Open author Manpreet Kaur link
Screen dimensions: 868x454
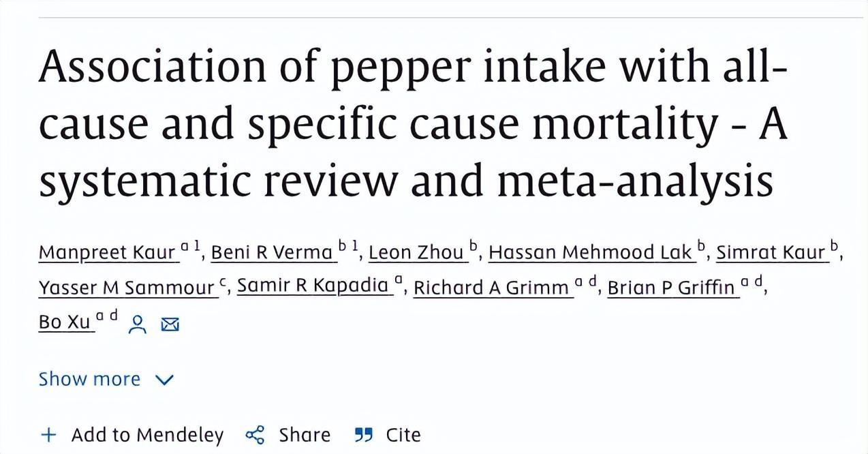pyautogui.click(x=108, y=253)
